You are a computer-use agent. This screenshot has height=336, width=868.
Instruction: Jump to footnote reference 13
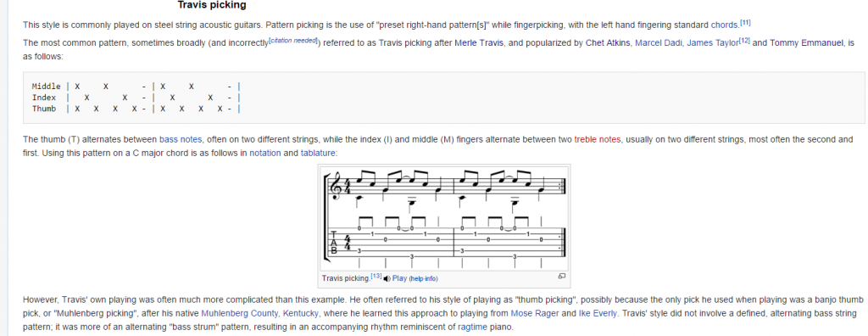[x=376, y=276]
